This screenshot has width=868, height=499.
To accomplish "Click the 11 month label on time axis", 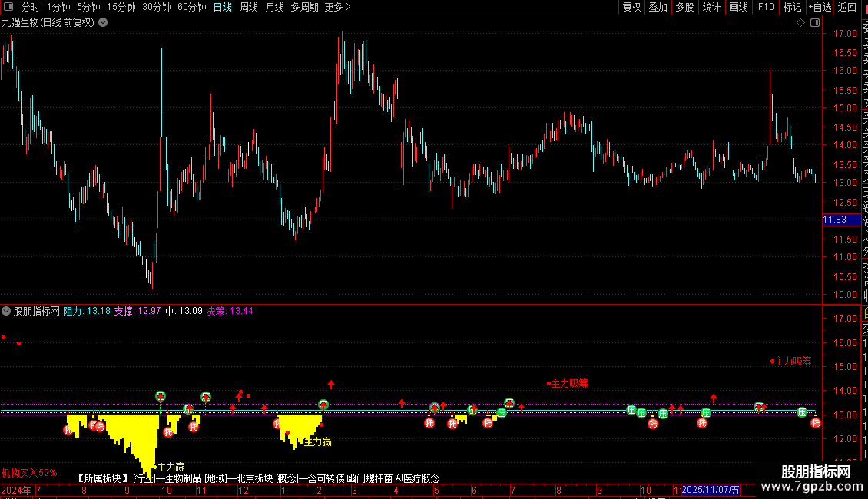I will pos(201,490).
